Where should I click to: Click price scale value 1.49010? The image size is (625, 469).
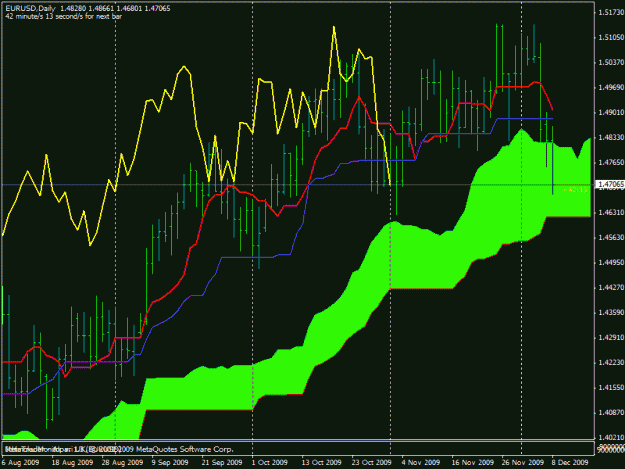611,113
